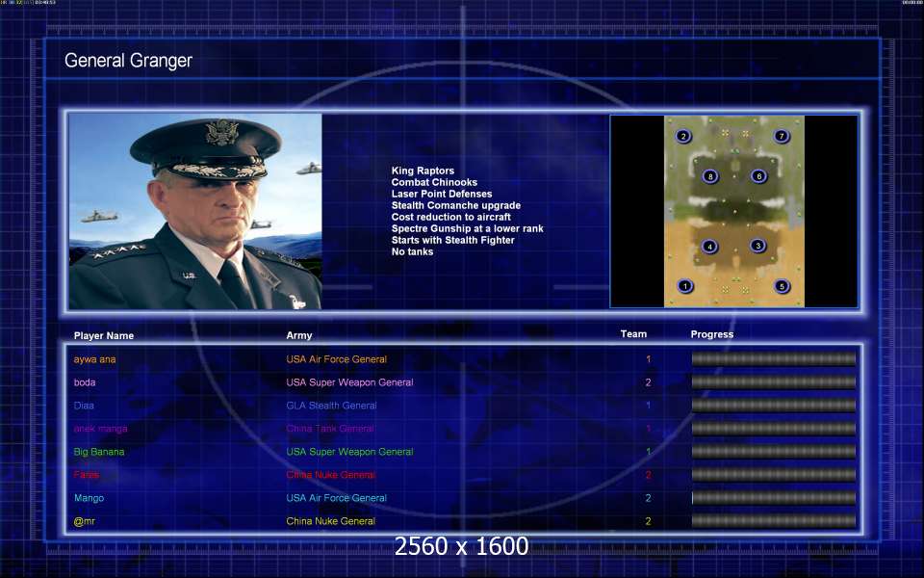Screen dimensions: 924x578
Task: Select player name Diaa
Action: 84,406
